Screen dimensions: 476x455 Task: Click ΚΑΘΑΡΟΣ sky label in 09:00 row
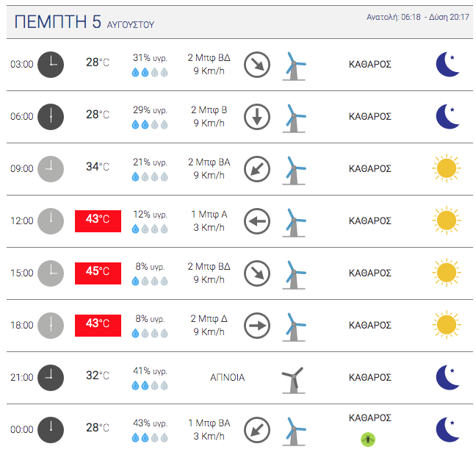369,168
